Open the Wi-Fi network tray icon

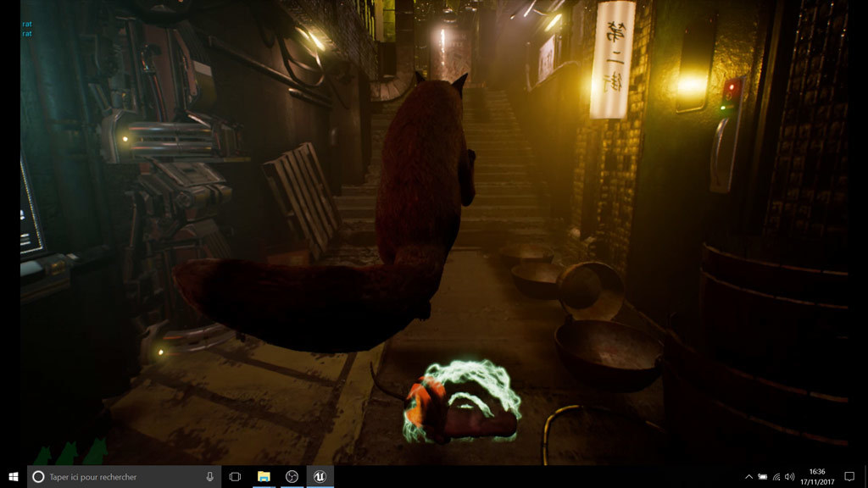pyautogui.click(x=776, y=476)
